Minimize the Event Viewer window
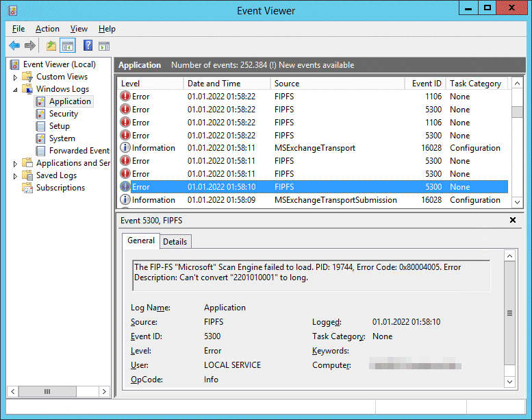 (x=468, y=8)
